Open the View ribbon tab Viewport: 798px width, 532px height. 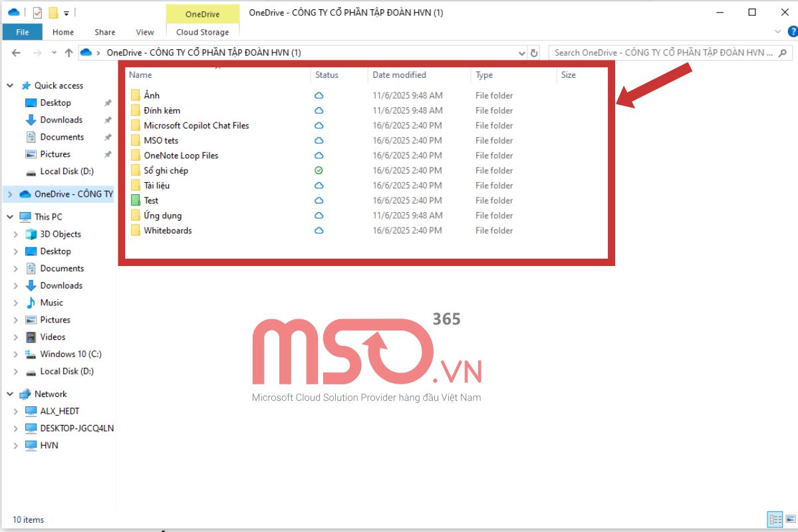point(145,32)
